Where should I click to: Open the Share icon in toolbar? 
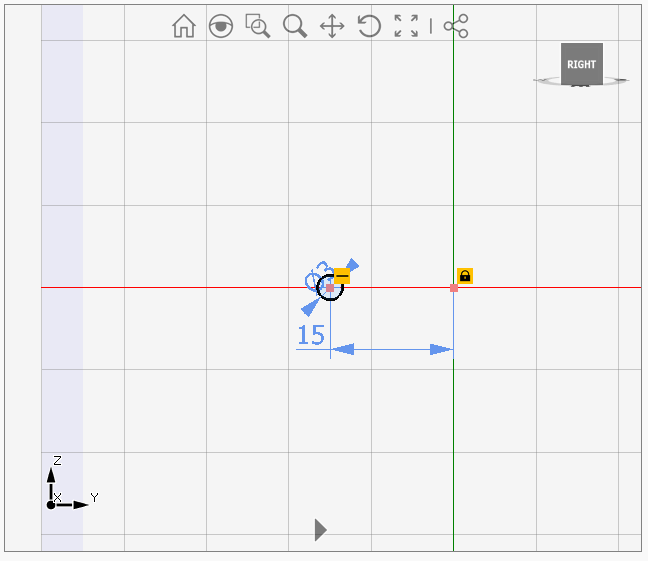click(456, 27)
